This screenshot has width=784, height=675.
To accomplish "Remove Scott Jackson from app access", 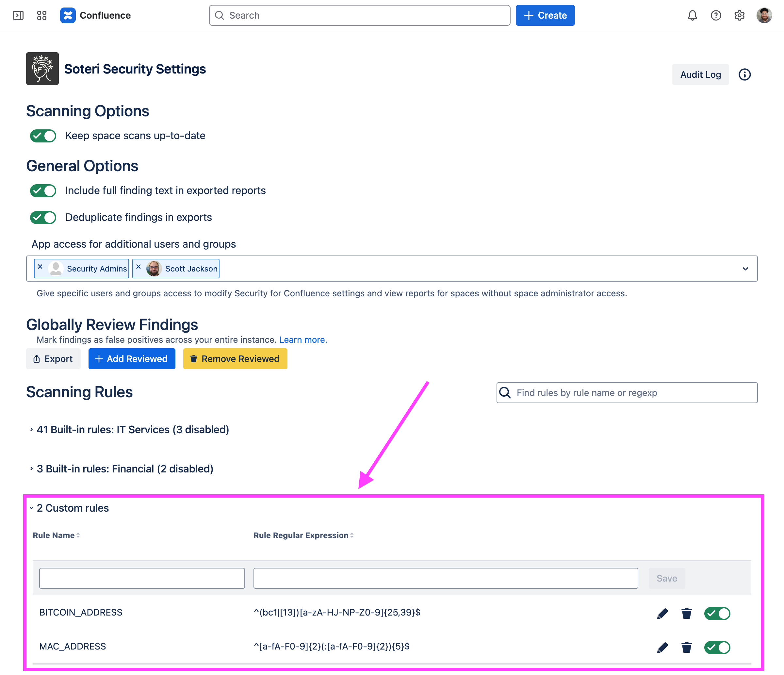I will pos(139,267).
